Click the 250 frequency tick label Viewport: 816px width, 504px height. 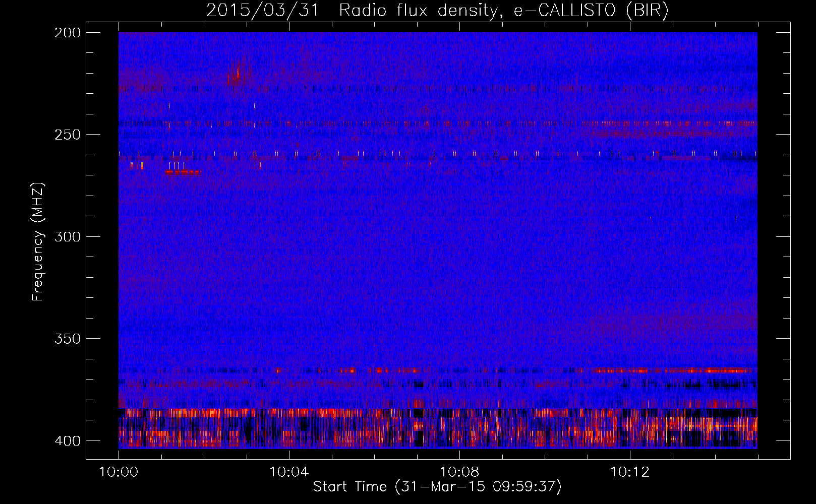67,135
